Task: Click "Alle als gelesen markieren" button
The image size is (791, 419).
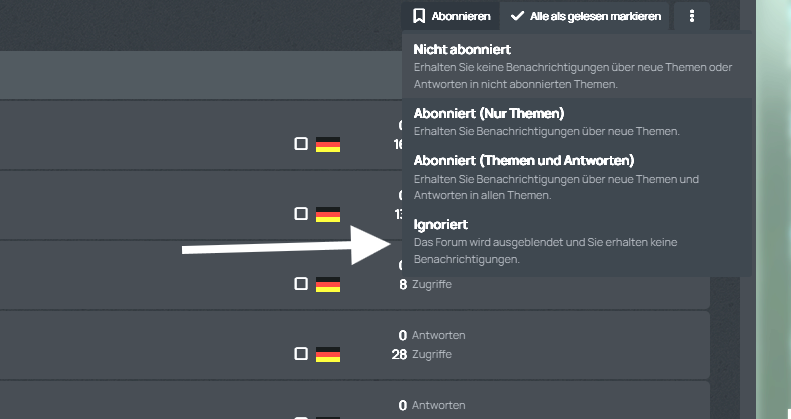Action: pyautogui.click(x=585, y=16)
